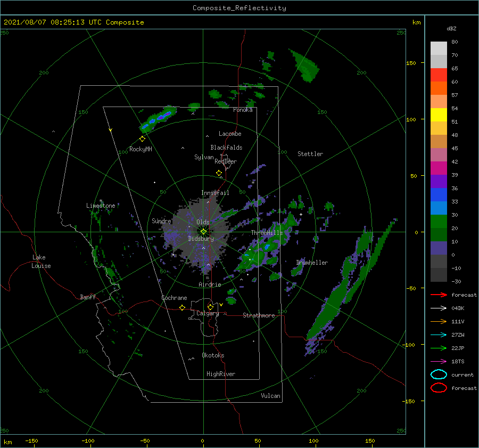
Task: Click the Composite_Reflectivity title
Action: pos(240,8)
